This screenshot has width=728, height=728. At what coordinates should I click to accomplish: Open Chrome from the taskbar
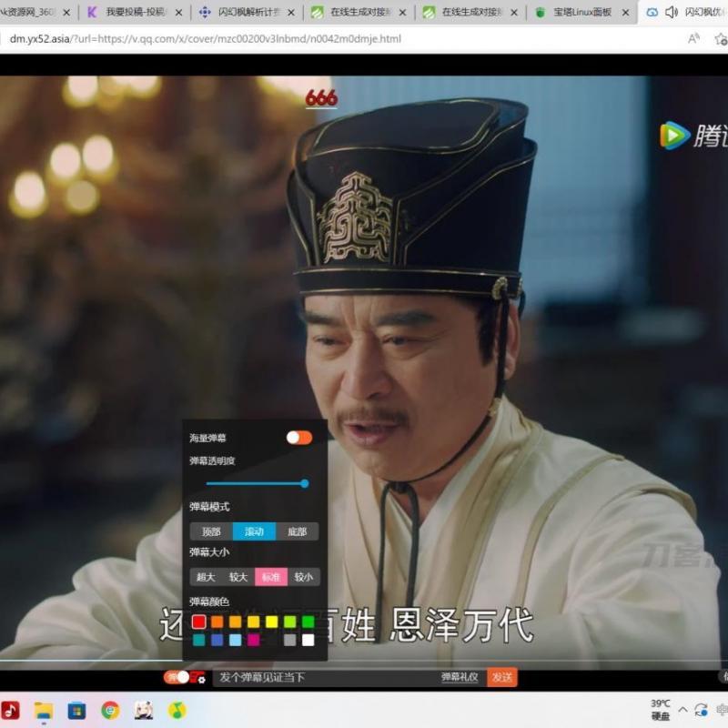[x=110, y=710]
